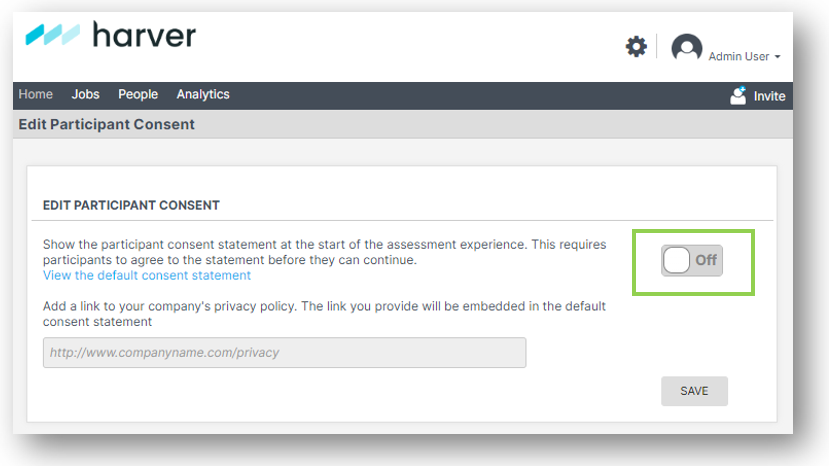Click the Edit Participant Consent page title

click(x=106, y=124)
